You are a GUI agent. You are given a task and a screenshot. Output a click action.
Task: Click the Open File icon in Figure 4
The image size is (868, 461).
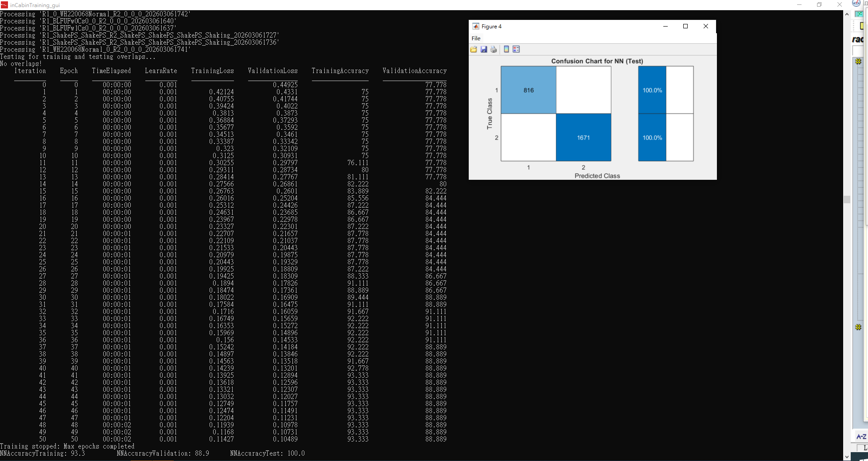(474, 49)
